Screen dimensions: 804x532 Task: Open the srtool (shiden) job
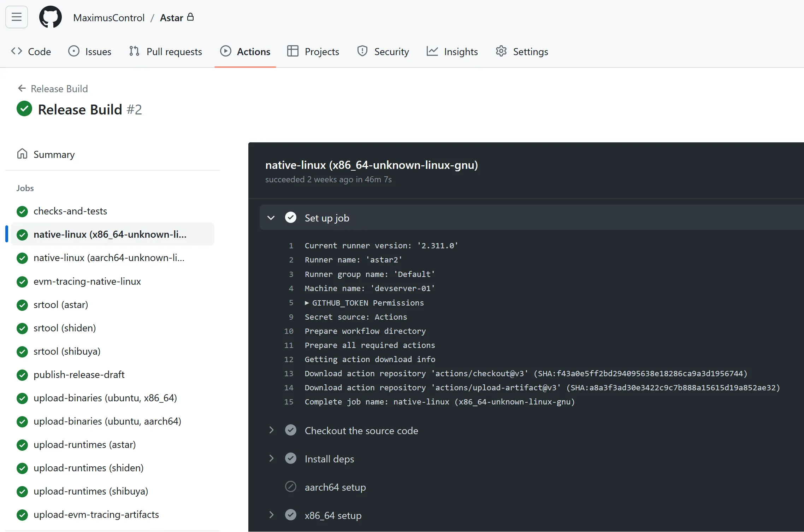pos(65,328)
